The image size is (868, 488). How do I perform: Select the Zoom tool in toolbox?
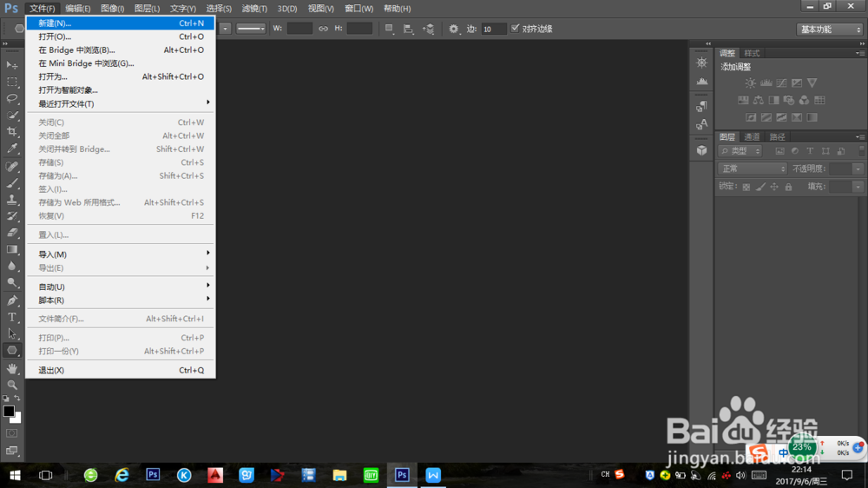tap(11, 385)
